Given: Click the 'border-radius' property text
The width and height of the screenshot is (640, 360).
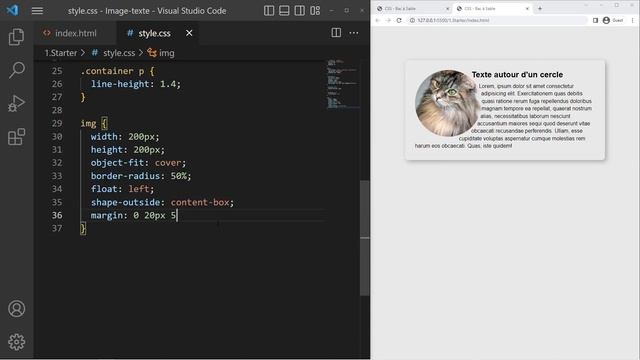Looking at the screenshot, I should [x=125, y=176].
